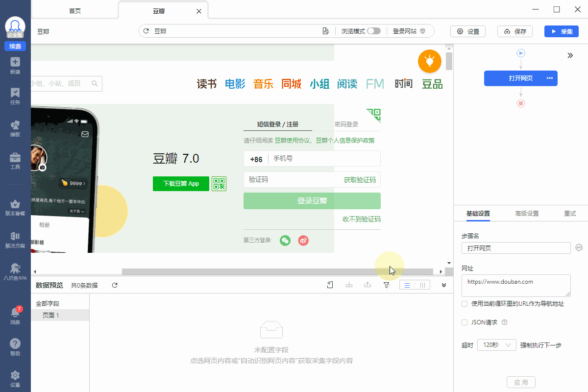This screenshot has height=392, width=588.
Task: Open the +86 country code selector
Action: pyautogui.click(x=256, y=159)
